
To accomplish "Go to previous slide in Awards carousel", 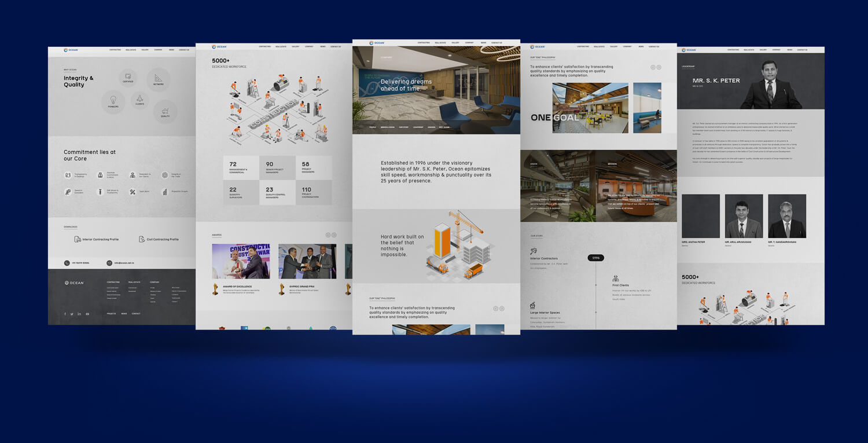I will pyautogui.click(x=328, y=235).
